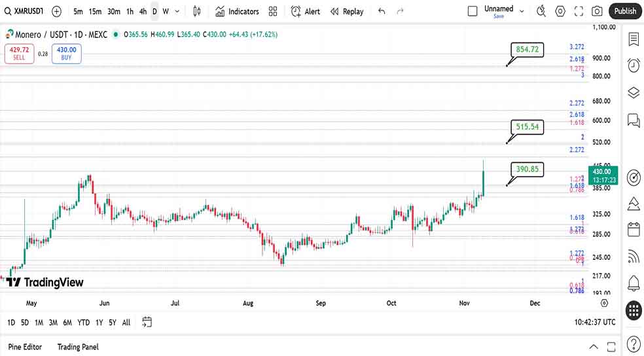
Task: Open the economic calendar sidebar icon
Action: (x=633, y=229)
